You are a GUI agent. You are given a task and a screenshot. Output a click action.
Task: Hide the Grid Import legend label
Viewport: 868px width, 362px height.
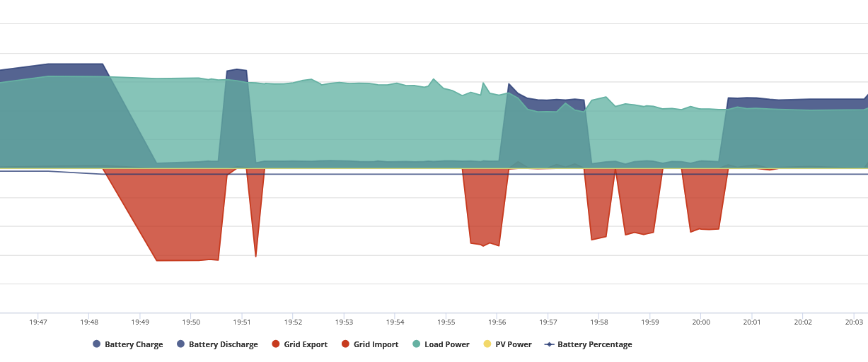370,344
